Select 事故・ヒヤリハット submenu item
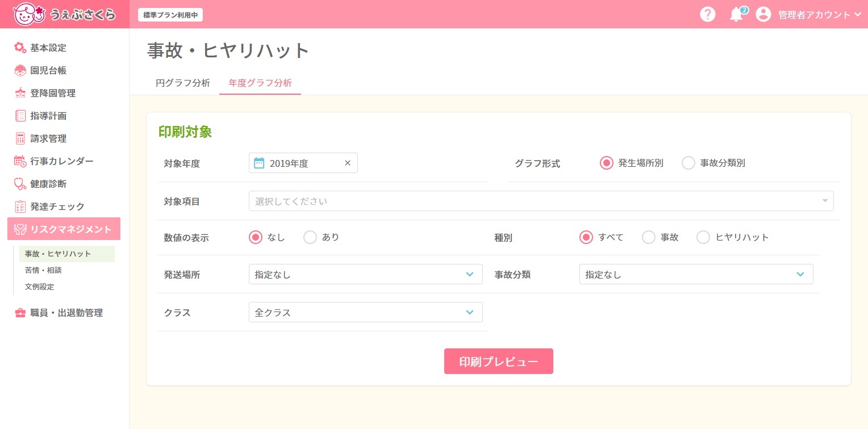This screenshot has width=868, height=429. click(67, 254)
